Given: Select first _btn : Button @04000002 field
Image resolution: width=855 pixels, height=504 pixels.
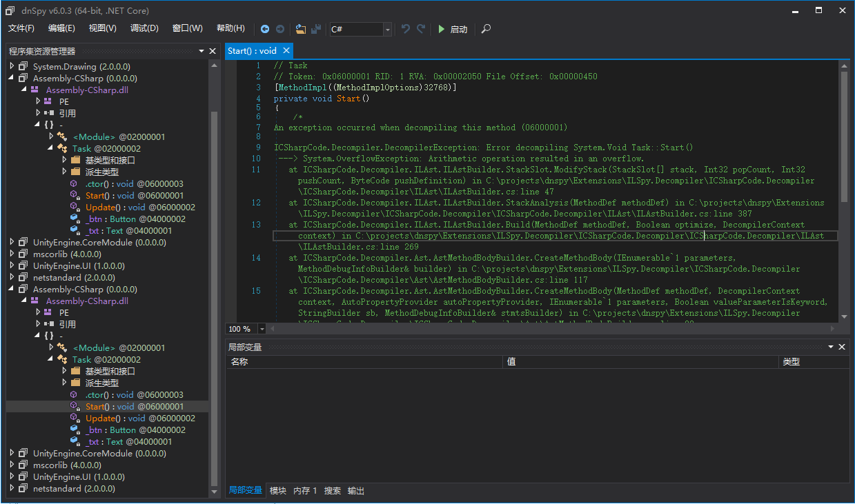Looking at the screenshot, I should click(x=135, y=219).
